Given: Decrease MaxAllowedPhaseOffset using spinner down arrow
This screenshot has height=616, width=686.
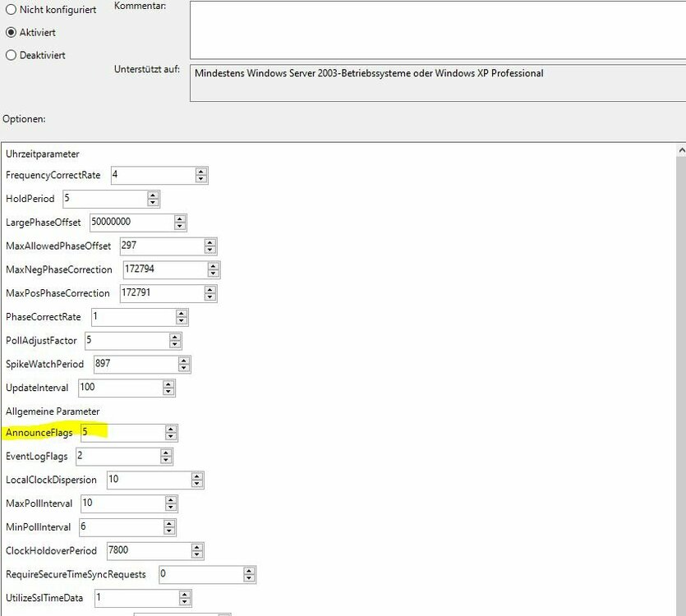Looking at the screenshot, I should point(211,251).
